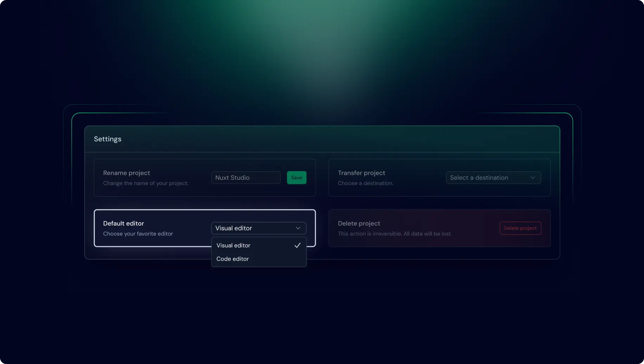Click the irreversible action warning text

(x=395, y=234)
